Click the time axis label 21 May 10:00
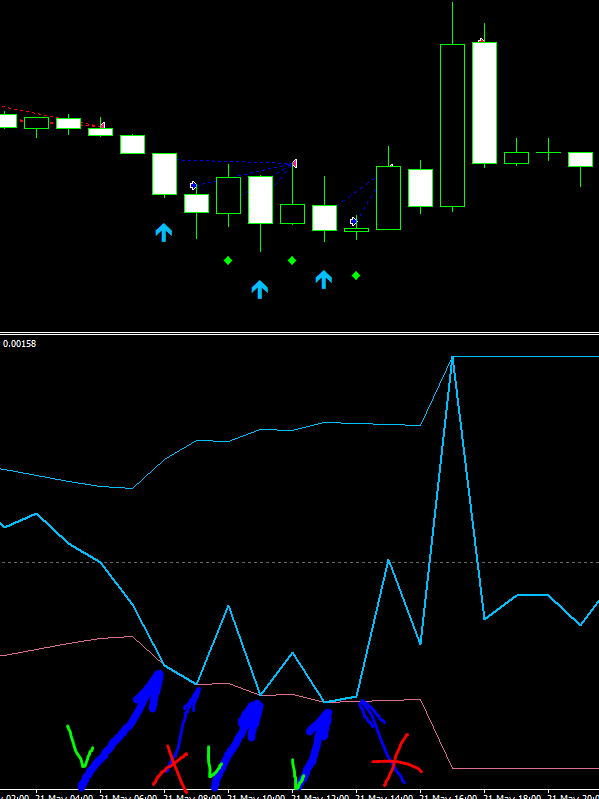 pos(256,795)
